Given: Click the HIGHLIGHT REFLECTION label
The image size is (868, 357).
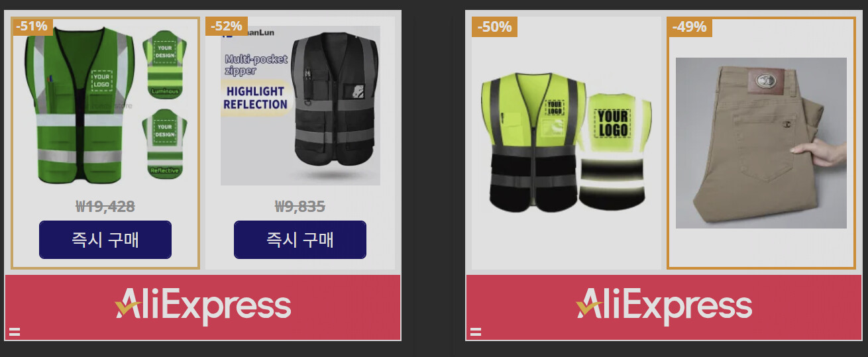Looking at the screenshot, I should (255, 97).
